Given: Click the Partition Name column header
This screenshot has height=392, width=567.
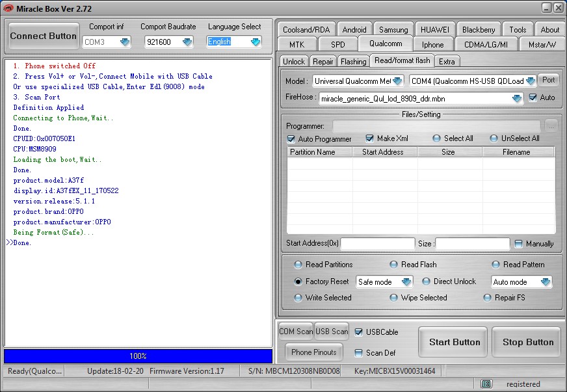Looking at the screenshot, I should [320, 152].
